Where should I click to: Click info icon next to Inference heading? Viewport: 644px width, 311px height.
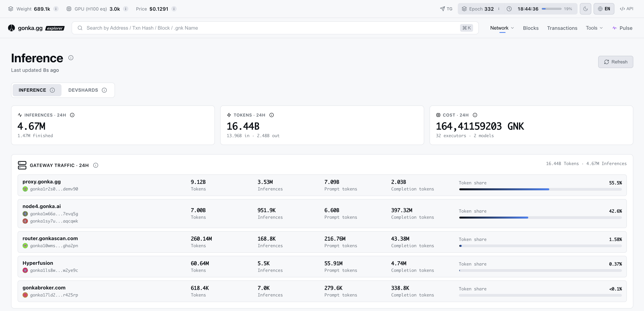71,58
